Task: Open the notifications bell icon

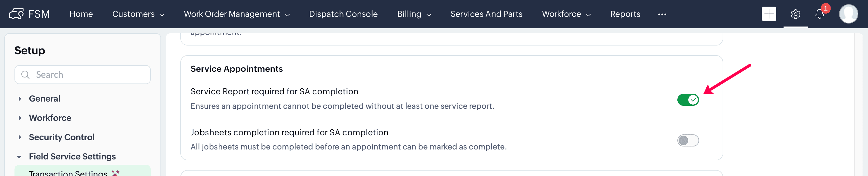Action: click(819, 14)
